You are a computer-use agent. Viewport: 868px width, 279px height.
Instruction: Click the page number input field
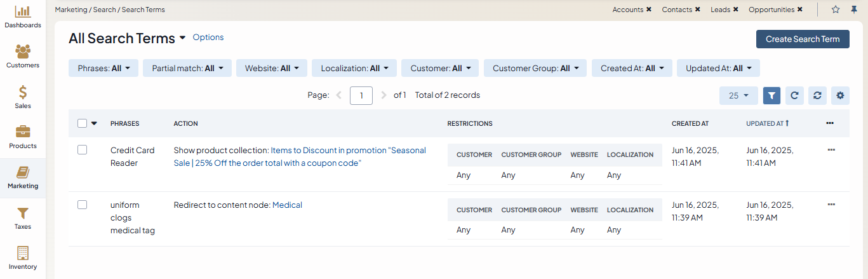coord(361,95)
